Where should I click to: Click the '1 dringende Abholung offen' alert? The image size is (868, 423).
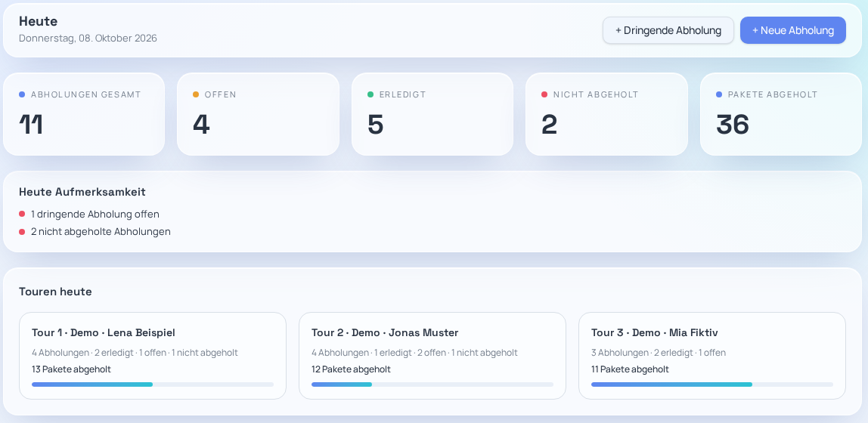(x=95, y=214)
